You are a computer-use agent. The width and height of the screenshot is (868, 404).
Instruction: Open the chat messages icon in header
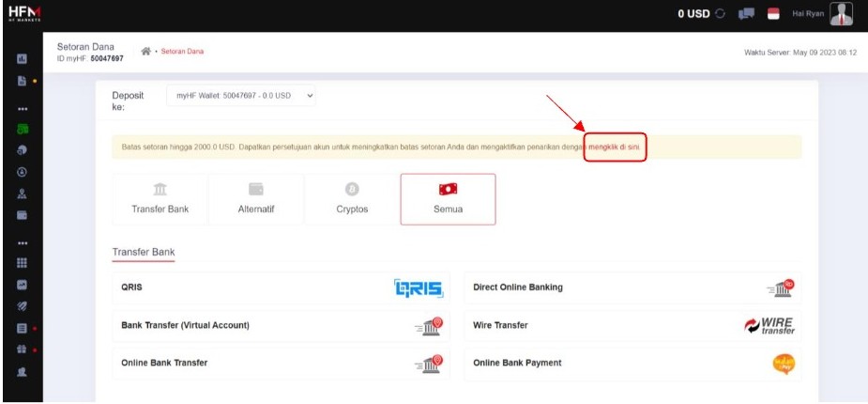[x=748, y=14]
